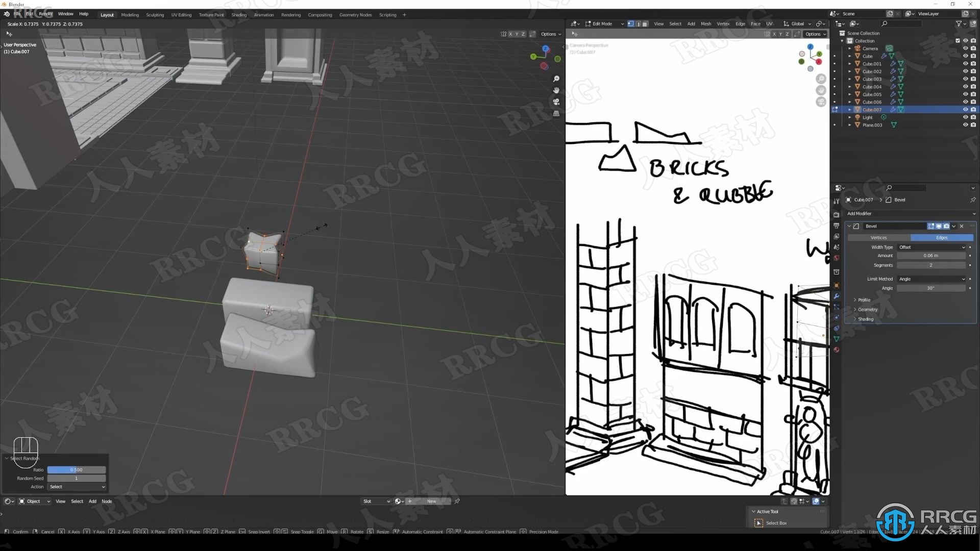Click New material button in node editor
This screenshot has width=980, height=551.
[x=428, y=502]
